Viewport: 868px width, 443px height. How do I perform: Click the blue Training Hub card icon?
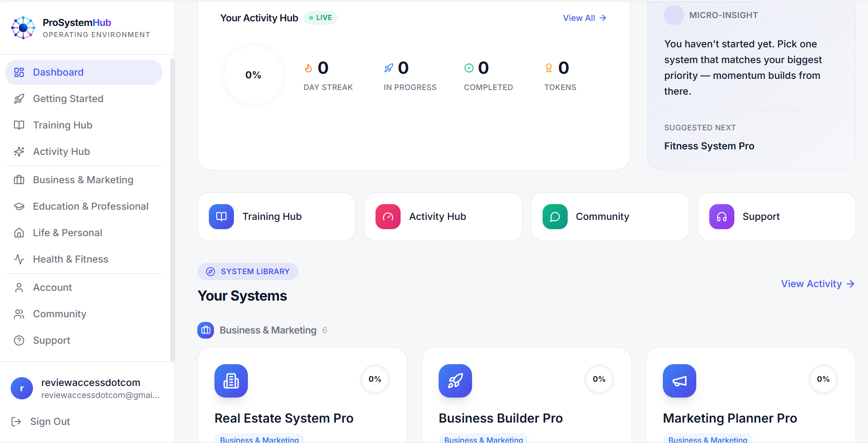tap(221, 217)
